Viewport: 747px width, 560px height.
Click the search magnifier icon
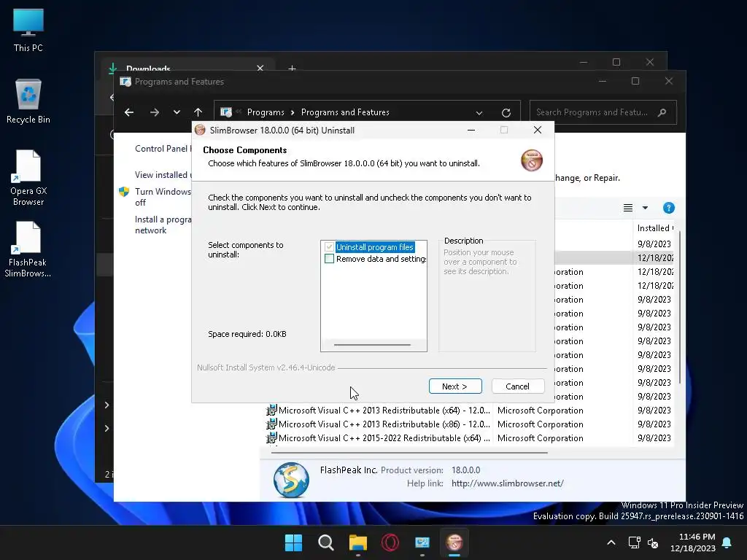pos(662,112)
